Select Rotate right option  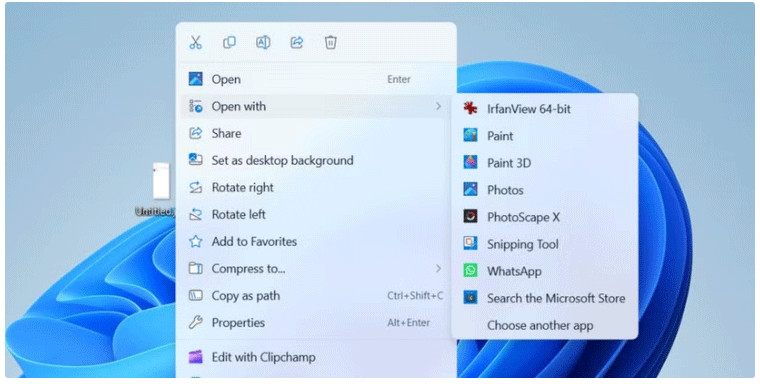[x=313, y=188]
